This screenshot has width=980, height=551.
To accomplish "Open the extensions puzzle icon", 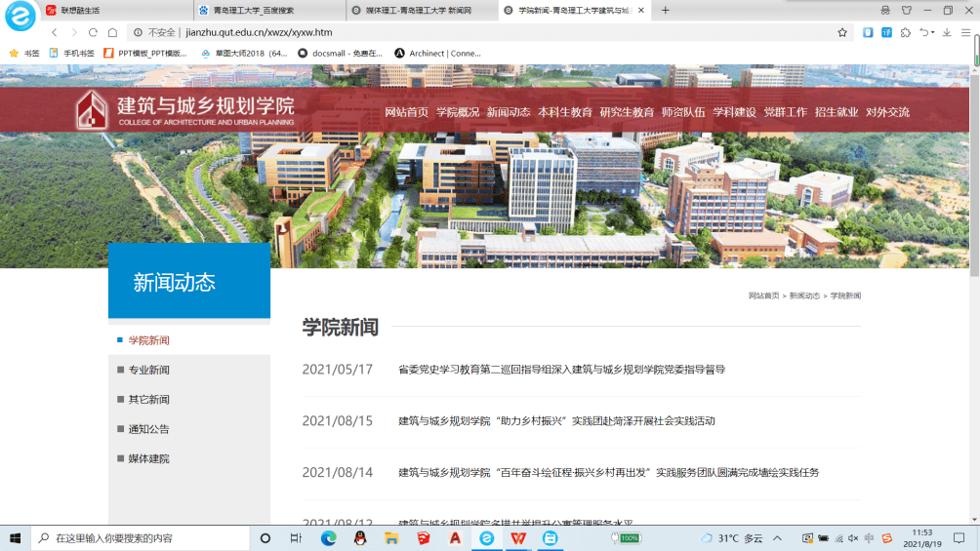I will (x=906, y=32).
